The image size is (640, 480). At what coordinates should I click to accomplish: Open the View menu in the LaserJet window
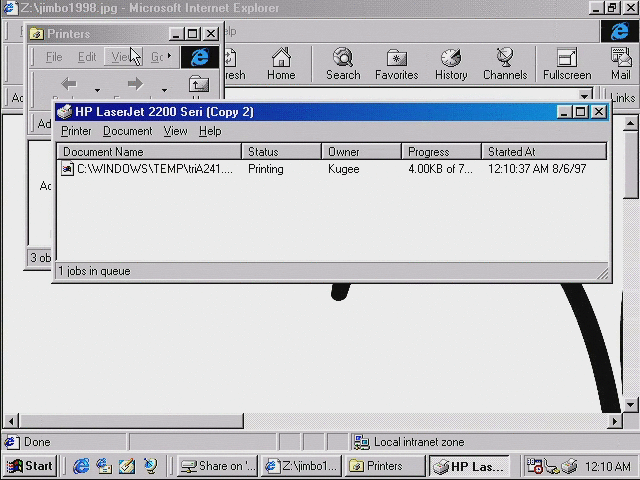point(176,131)
